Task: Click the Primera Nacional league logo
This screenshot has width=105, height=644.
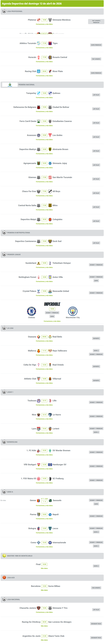Action: tap(10, 84)
